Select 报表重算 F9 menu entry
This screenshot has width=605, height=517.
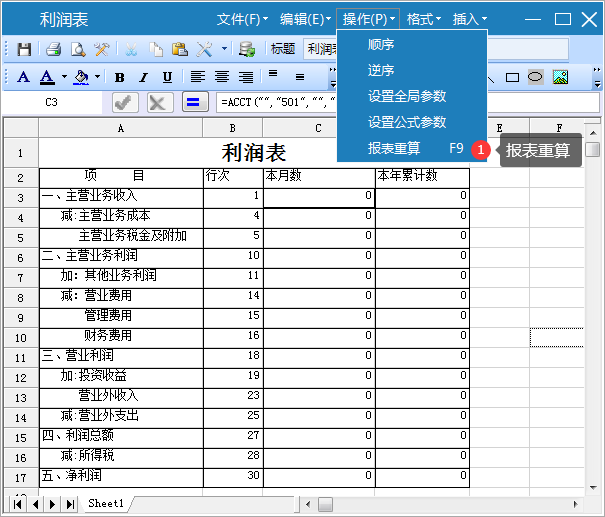[412, 148]
